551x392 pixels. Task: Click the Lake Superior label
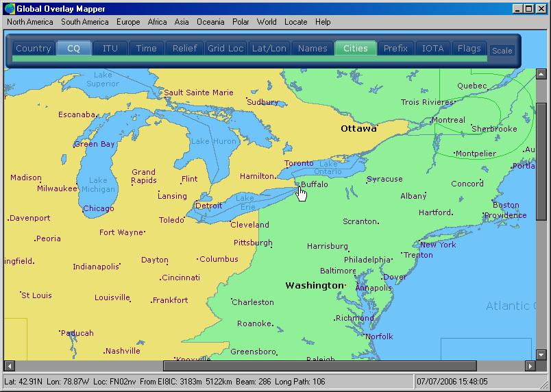point(103,79)
